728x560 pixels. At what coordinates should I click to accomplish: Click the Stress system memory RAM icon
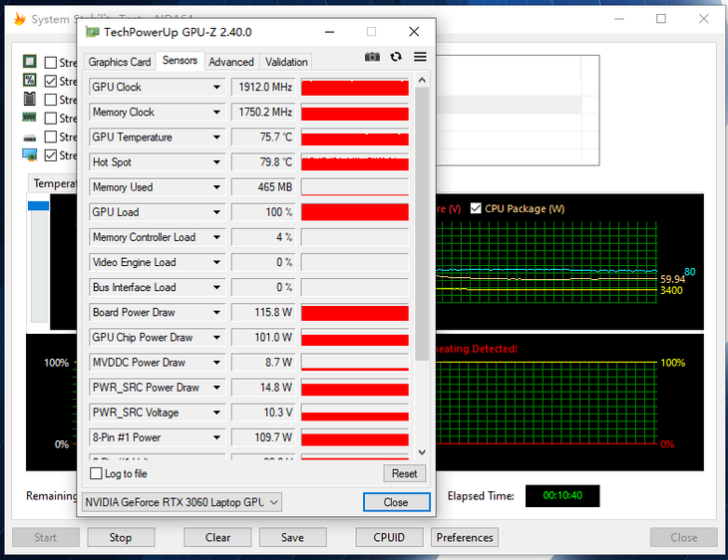tap(30, 119)
